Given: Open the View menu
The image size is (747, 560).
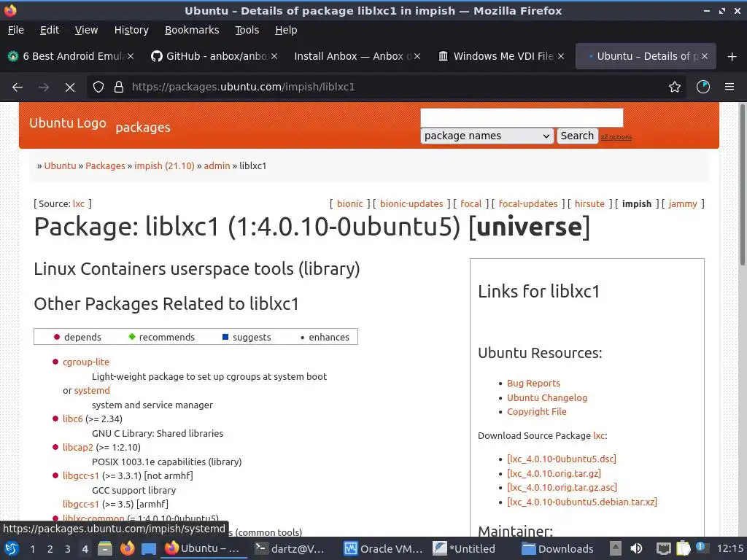Looking at the screenshot, I should click(x=86, y=30).
